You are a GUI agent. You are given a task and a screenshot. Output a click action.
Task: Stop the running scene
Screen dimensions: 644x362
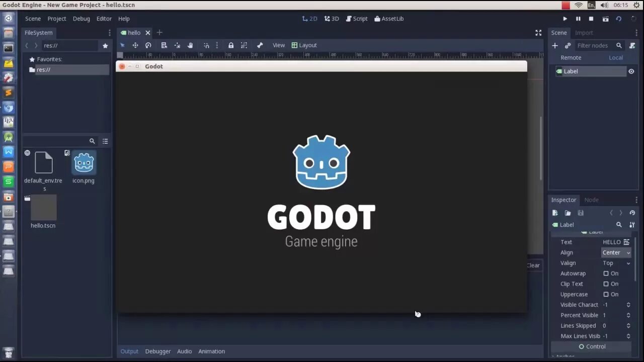point(591,19)
